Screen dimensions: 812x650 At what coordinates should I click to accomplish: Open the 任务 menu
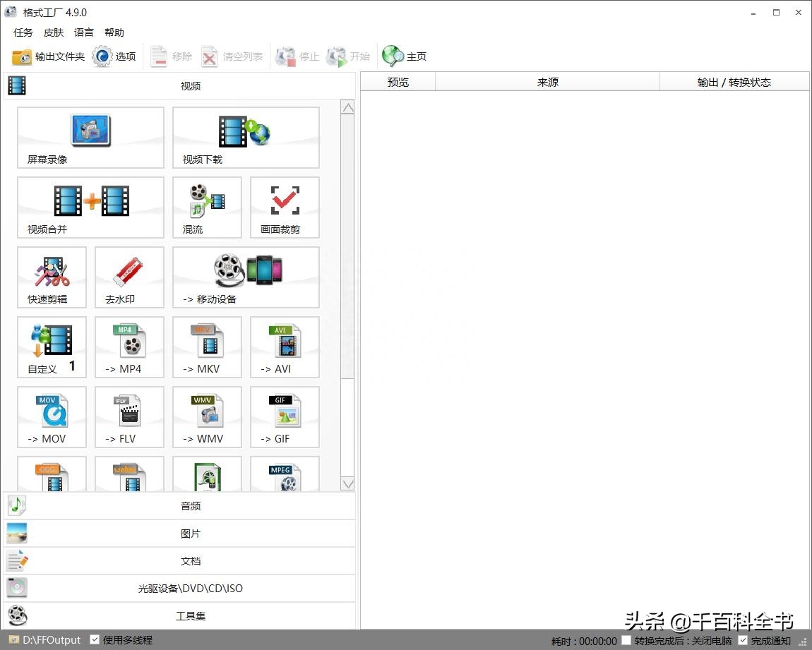22,32
